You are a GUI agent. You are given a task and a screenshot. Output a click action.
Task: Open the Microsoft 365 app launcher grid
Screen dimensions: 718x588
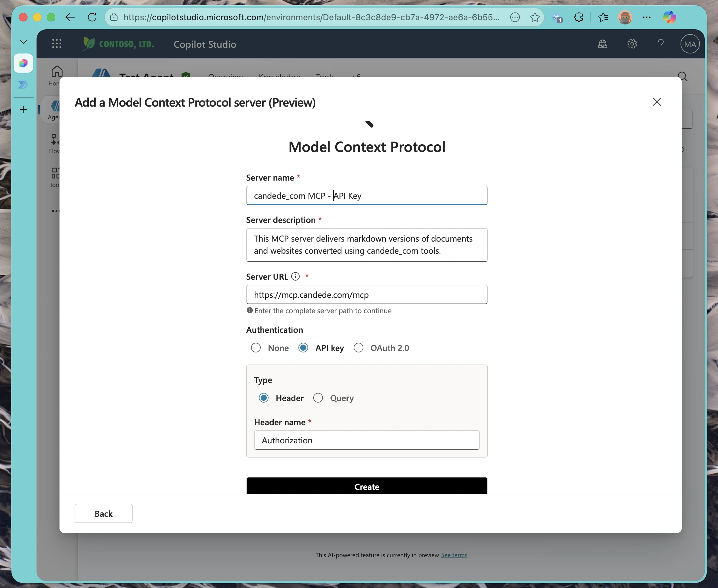tap(56, 43)
